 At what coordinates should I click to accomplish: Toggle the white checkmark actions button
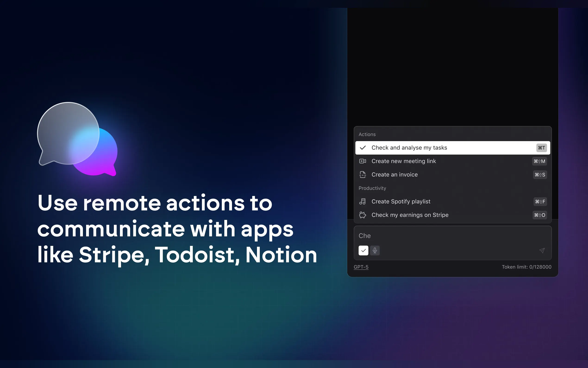pyautogui.click(x=363, y=251)
